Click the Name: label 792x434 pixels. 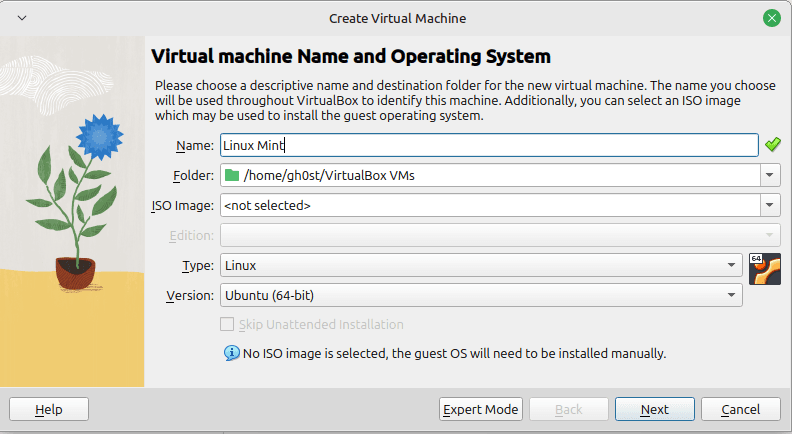coord(195,146)
